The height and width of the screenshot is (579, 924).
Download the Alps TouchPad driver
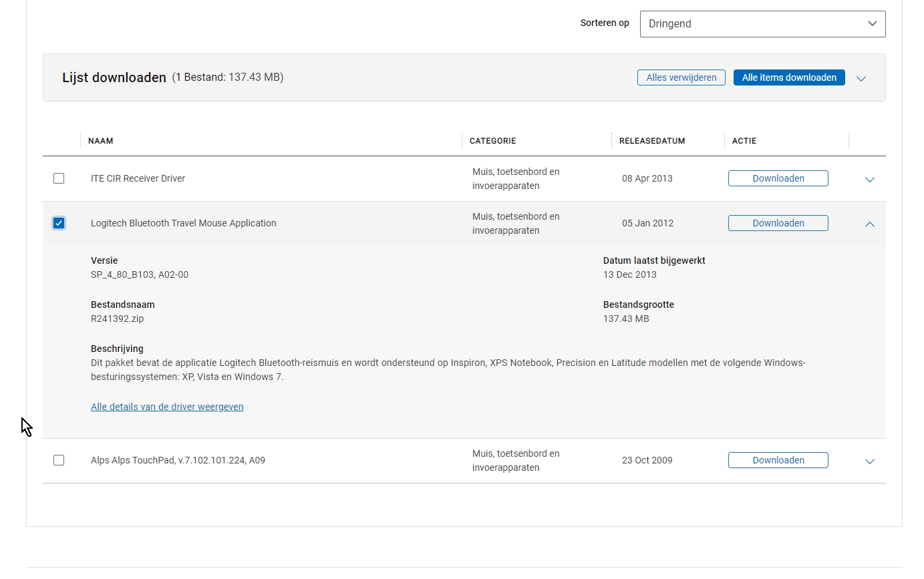tap(778, 460)
